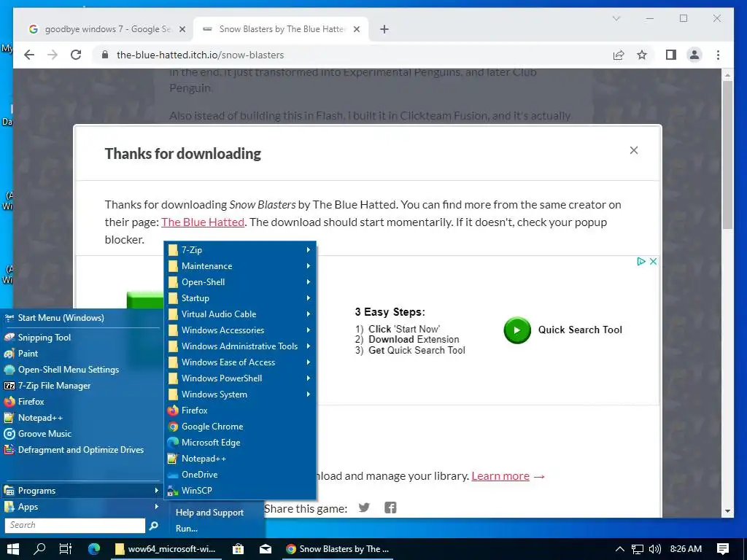747x560 pixels.
Task: Open the Chrome tab search chevron
Action: 616,18
